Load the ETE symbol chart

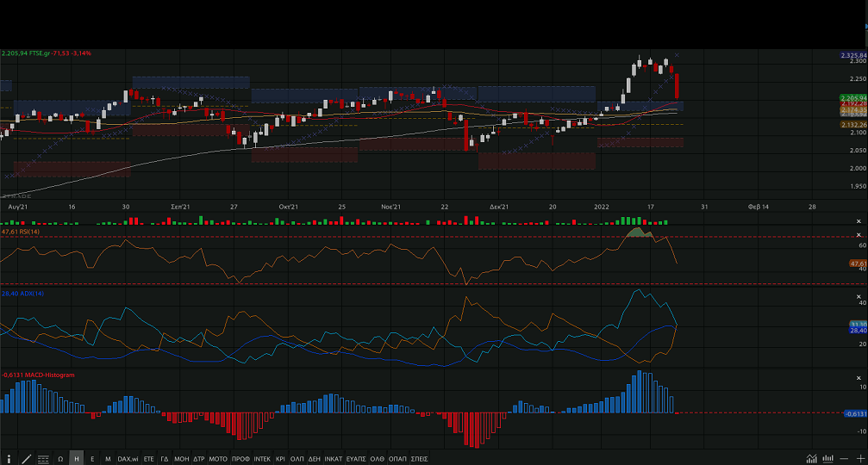pyautogui.click(x=149, y=459)
